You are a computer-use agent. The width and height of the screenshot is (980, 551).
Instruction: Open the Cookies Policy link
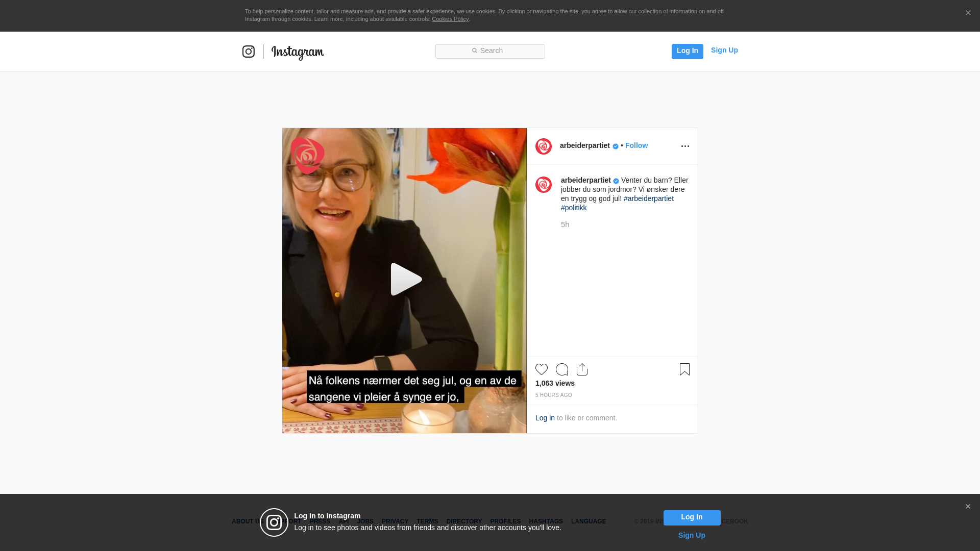click(450, 19)
